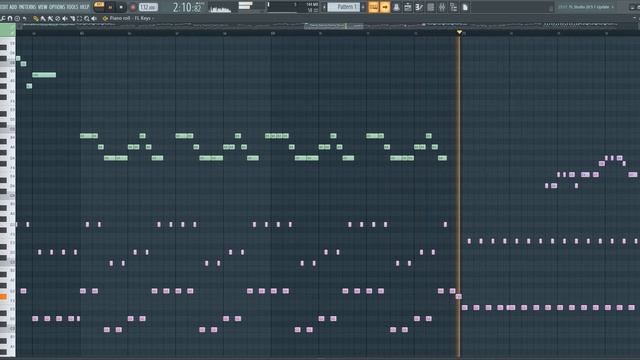The width and height of the screenshot is (640, 360).
Task: Click the 2:10:82 time display
Action: point(187,7)
